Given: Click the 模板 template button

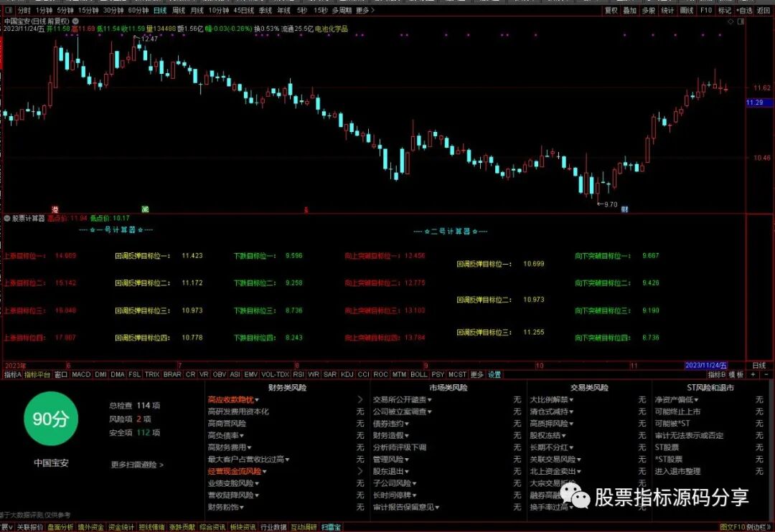Looking at the screenshot, I should (x=736, y=375).
